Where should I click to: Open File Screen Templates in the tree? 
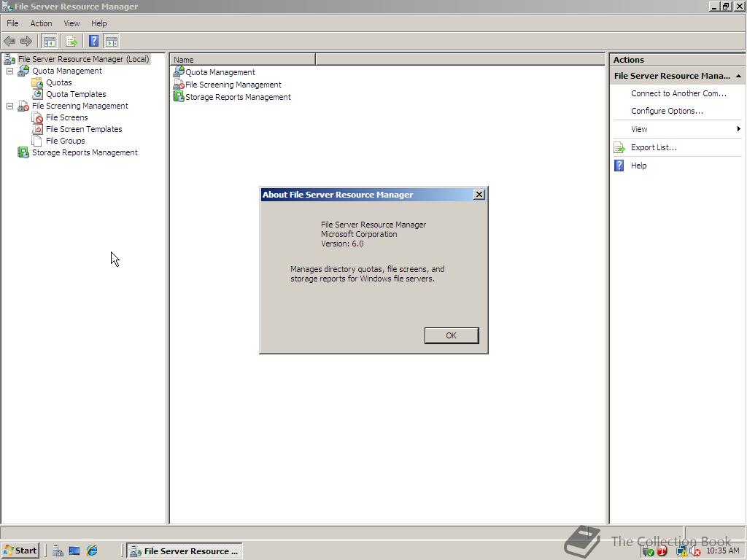[x=84, y=129]
